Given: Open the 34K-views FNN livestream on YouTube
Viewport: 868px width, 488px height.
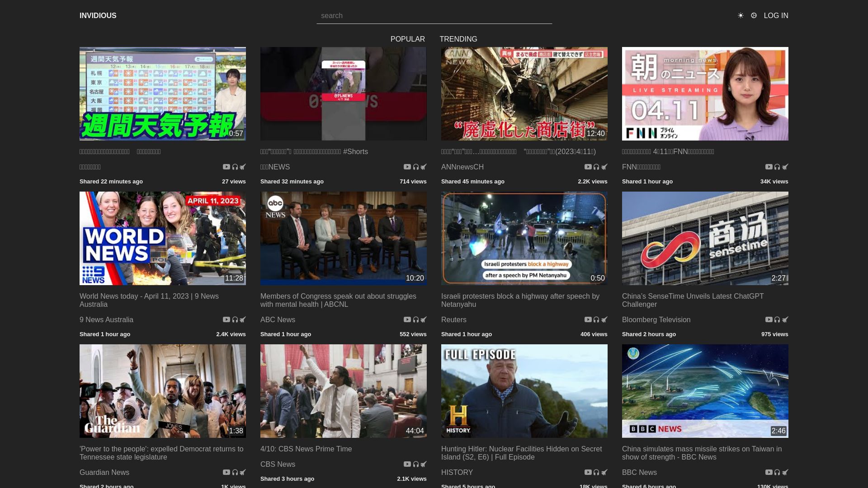Looking at the screenshot, I should click(x=769, y=167).
